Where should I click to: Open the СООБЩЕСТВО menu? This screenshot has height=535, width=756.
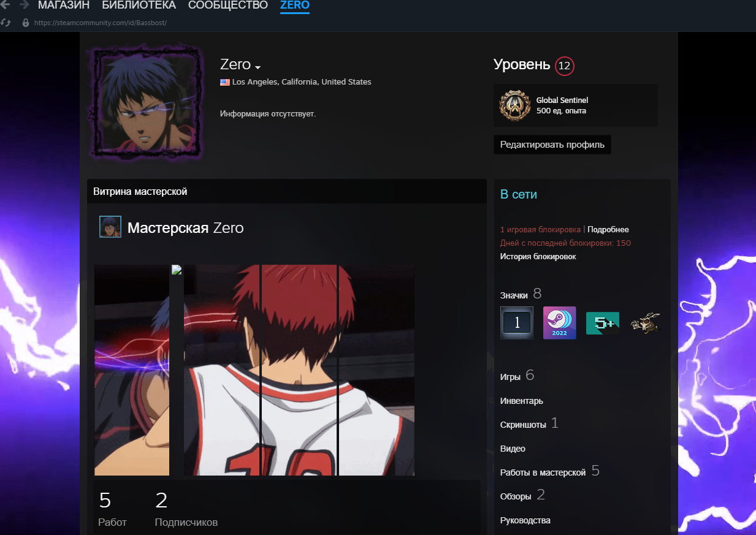228,6
